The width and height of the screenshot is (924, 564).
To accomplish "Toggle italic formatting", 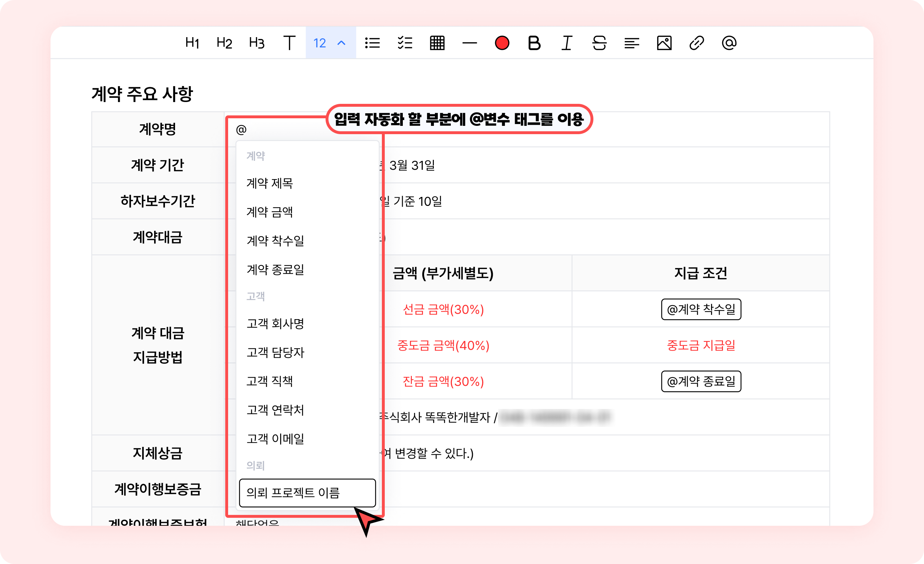I will [x=567, y=43].
